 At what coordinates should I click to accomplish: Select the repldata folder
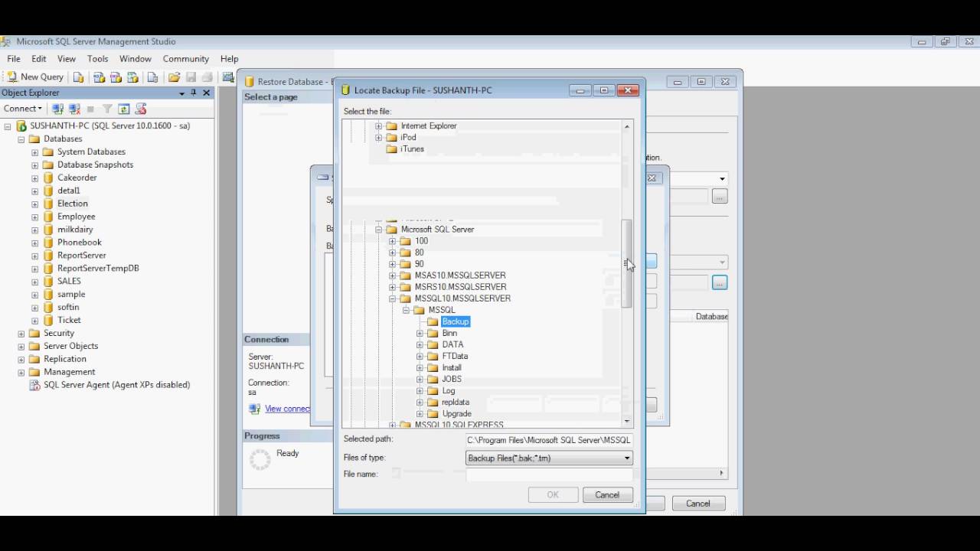point(456,402)
